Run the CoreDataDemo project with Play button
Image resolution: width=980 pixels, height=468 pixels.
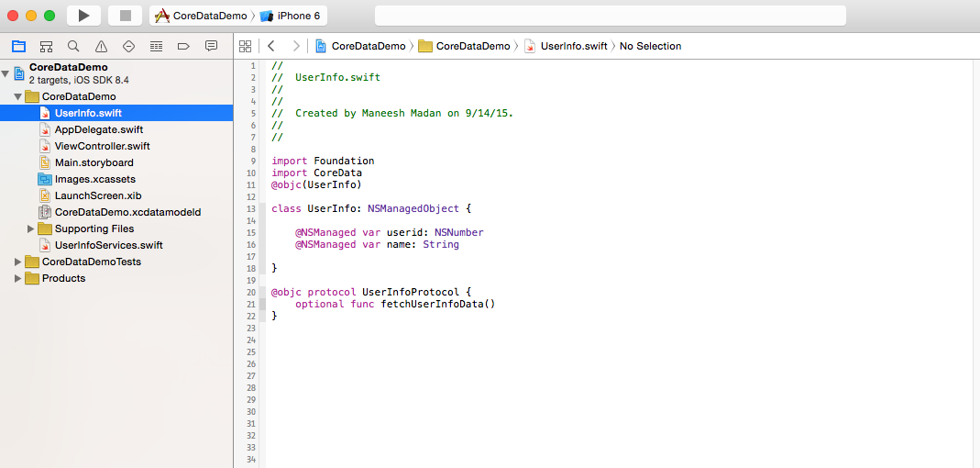[83, 16]
